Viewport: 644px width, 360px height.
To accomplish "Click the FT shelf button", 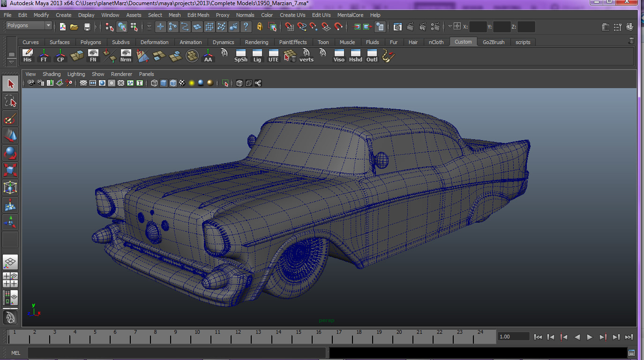I will (44, 56).
